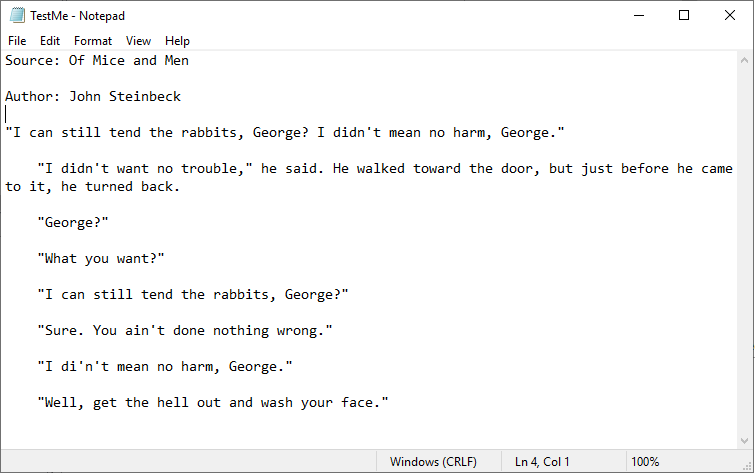Screen dimensions: 755x473
Task: Click the Ln 4, Col 1 status indicator
Action: tap(542, 462)
